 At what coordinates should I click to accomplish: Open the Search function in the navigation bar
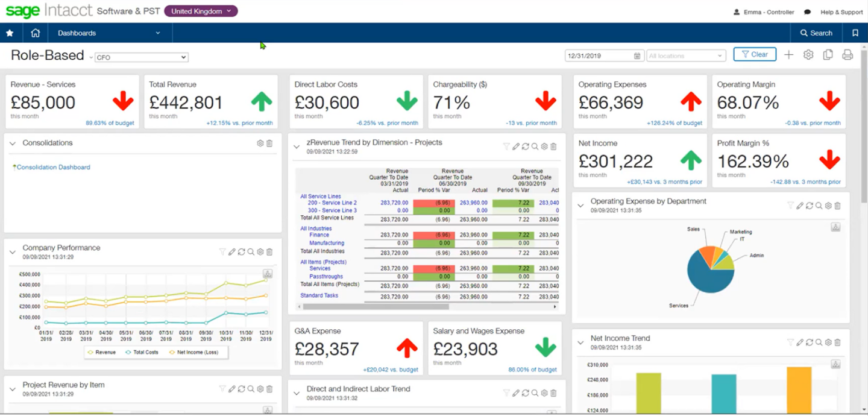(x=816, y=33)
